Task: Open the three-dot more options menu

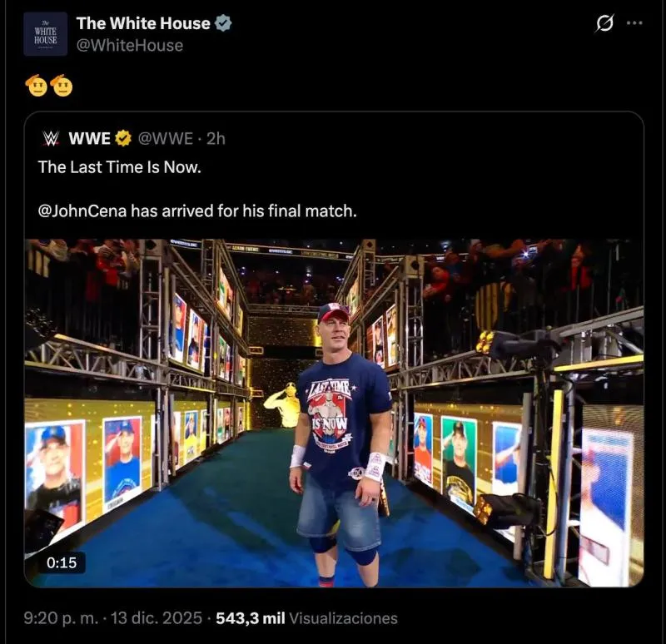Action: 634,23
